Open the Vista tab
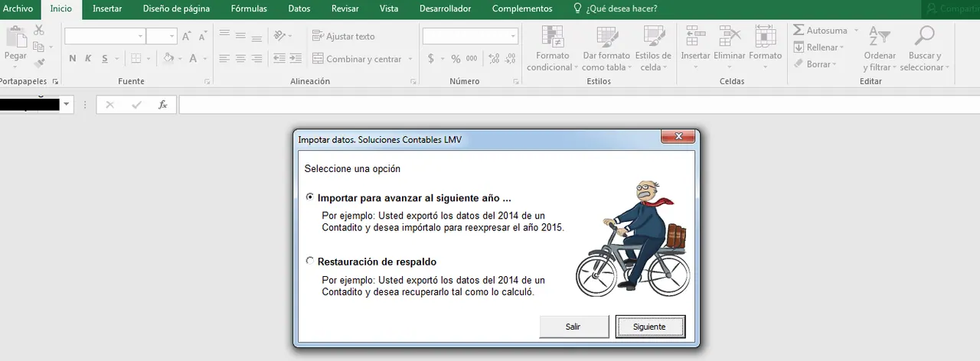The height and width of the screenshot is (361, 980). click(389, 9)
